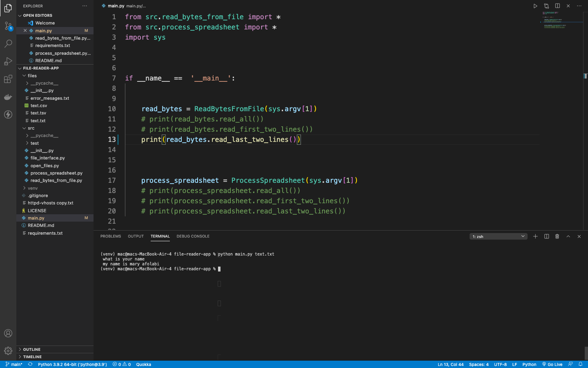
Task: Switch to the PROBLEMS tab
Action: 111,236
